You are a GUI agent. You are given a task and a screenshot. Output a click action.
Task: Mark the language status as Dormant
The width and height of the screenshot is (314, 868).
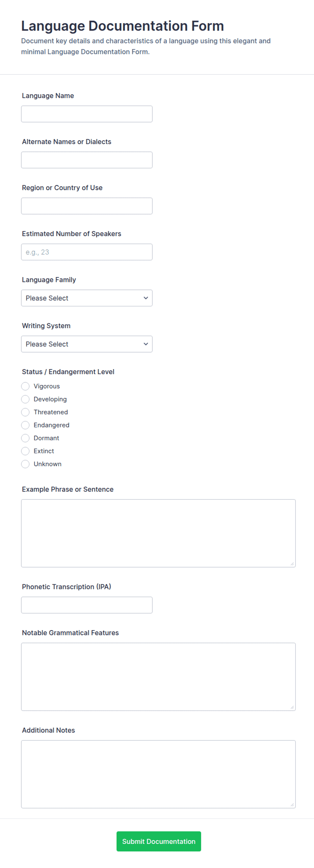click(25, 438)
